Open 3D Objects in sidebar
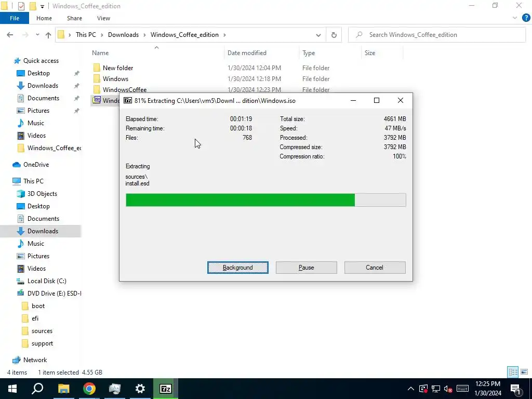This screenshot has width=532, height=399. [x=42, y=194]
